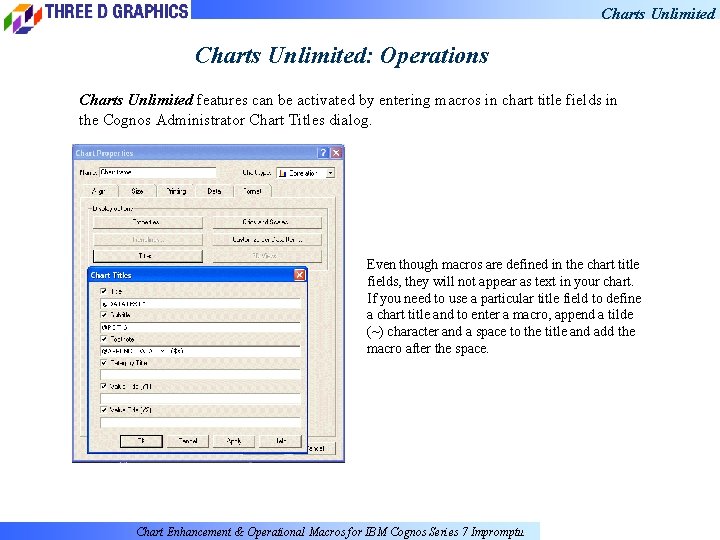The height and width of the screenshot is (540, 720).
Task: Toggle the Subtitle checkbox
Action: click(104, 315)
